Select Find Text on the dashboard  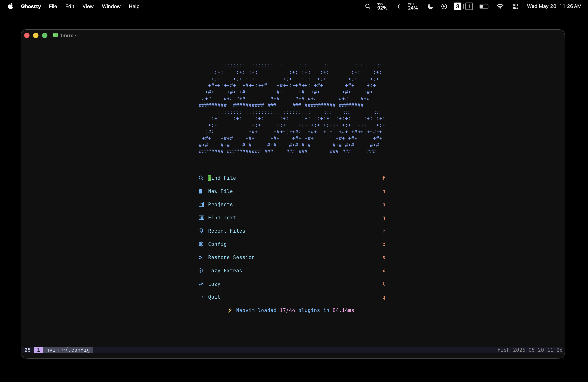pos(292,218)
